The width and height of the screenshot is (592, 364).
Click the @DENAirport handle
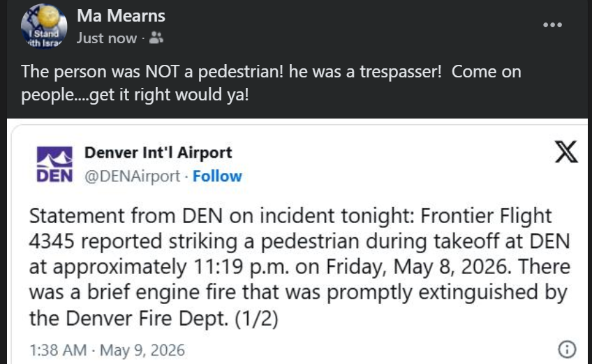(132, 176)
